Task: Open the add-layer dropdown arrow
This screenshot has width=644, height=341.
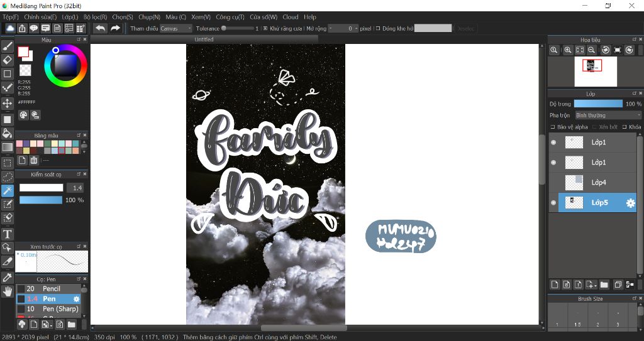Action: (x=595, y=286)
